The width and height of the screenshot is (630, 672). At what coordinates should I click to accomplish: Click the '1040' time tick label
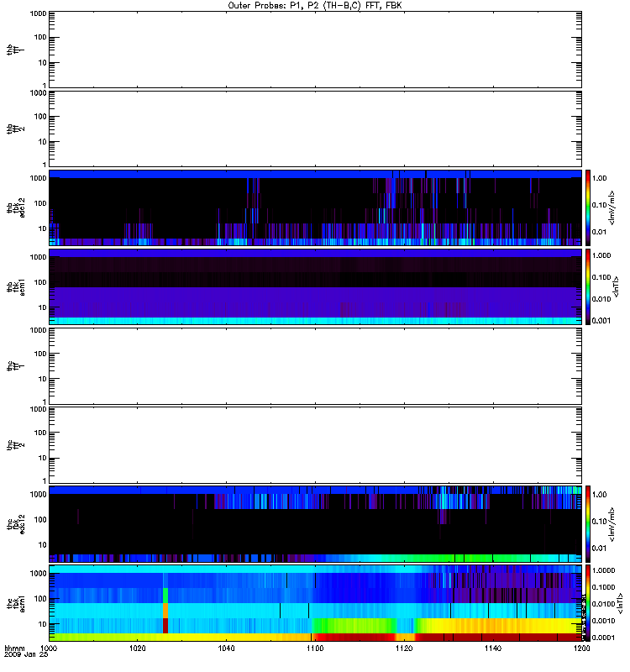coord(226,648)
